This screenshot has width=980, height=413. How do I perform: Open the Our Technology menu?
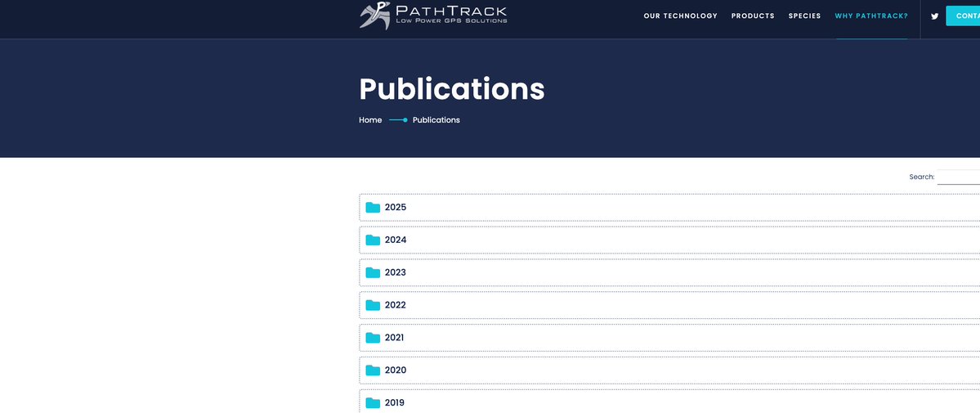pos(681,16)
